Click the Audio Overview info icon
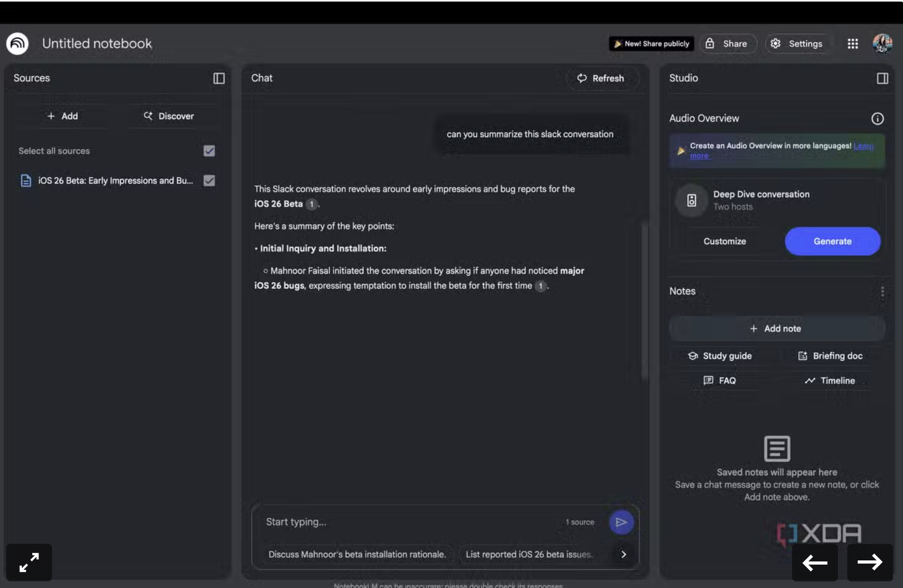 [877, 119]
